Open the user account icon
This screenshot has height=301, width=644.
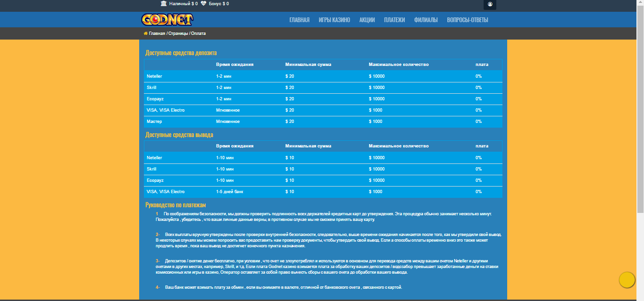(490, 4)
